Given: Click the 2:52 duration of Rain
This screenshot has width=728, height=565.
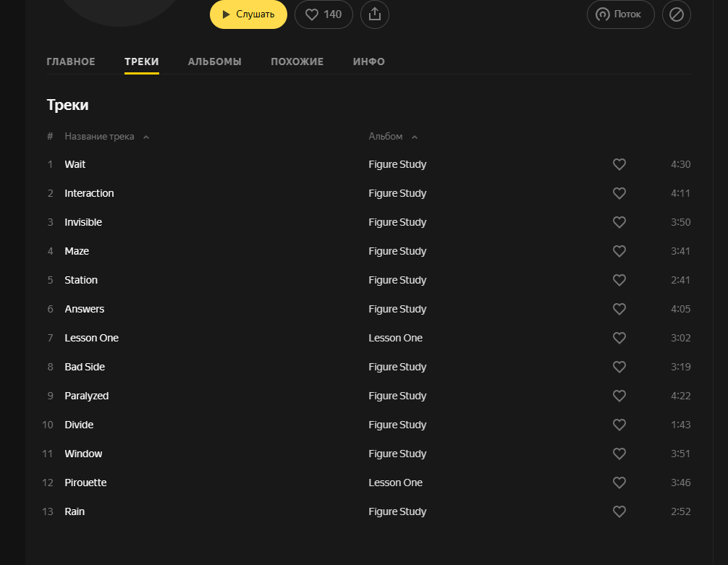Looking at the screenshot, I should pyautogui.click(x=681, y=511).
